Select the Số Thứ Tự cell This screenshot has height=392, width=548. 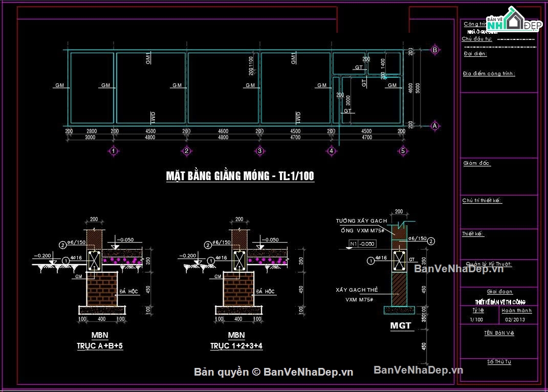(499, 362)
